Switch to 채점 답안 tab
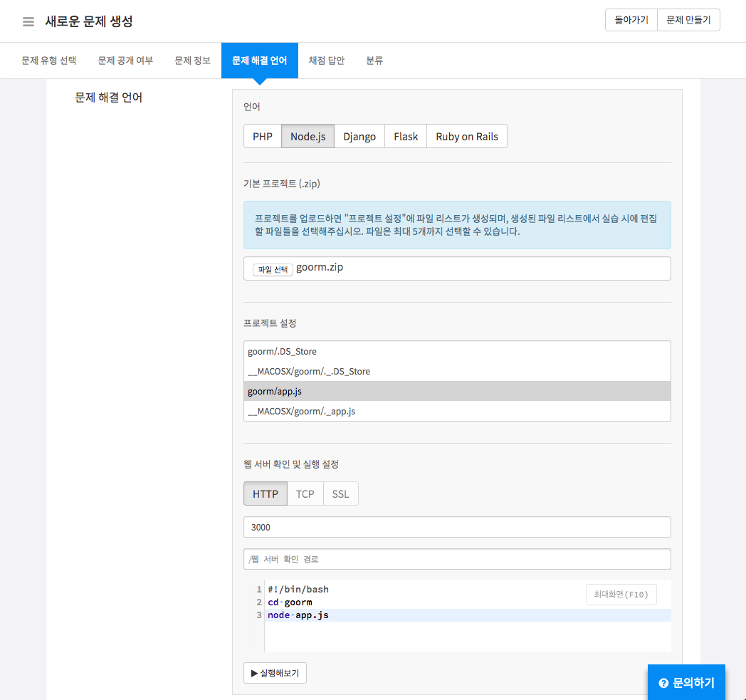 tap(326, 61)
